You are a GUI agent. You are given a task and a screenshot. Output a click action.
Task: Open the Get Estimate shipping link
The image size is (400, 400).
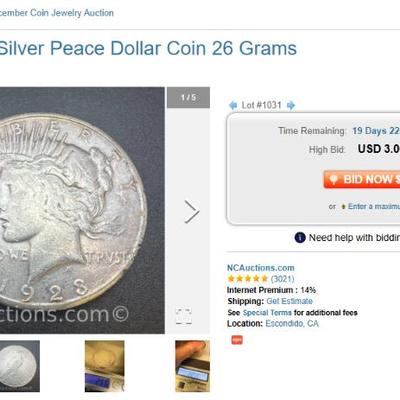coord(289,301)
